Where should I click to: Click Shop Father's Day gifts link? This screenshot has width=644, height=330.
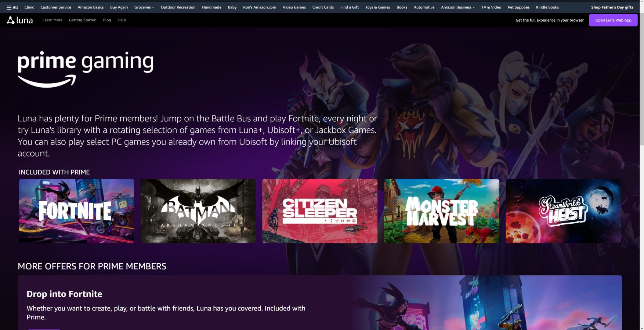point(612,7)
